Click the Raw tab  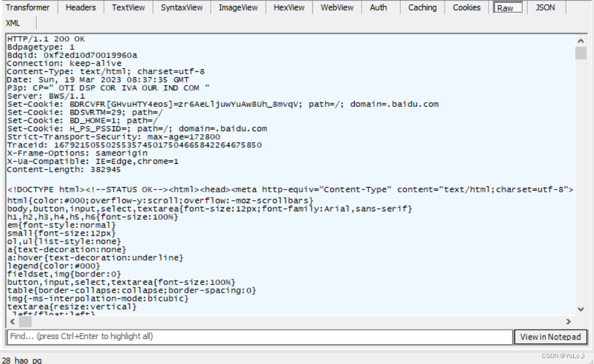pos(505,8)
